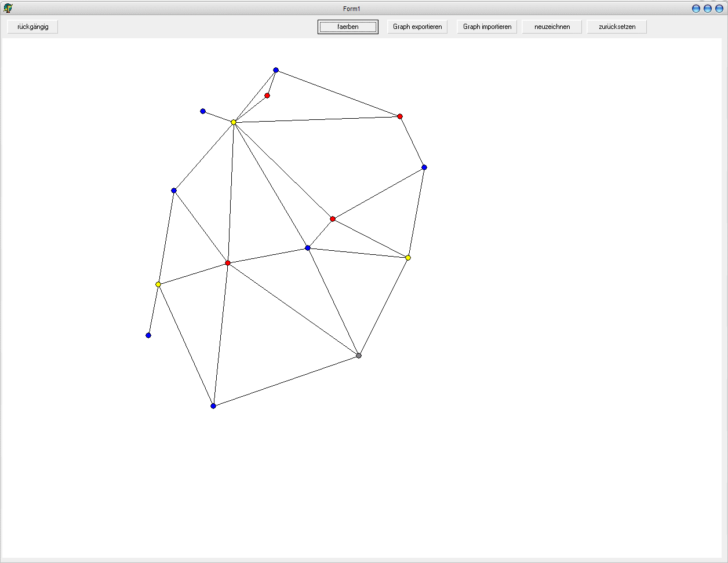This screenshot has height=563, width=728.
Task: Select the red node with six edges
Action: click(228, 263)
